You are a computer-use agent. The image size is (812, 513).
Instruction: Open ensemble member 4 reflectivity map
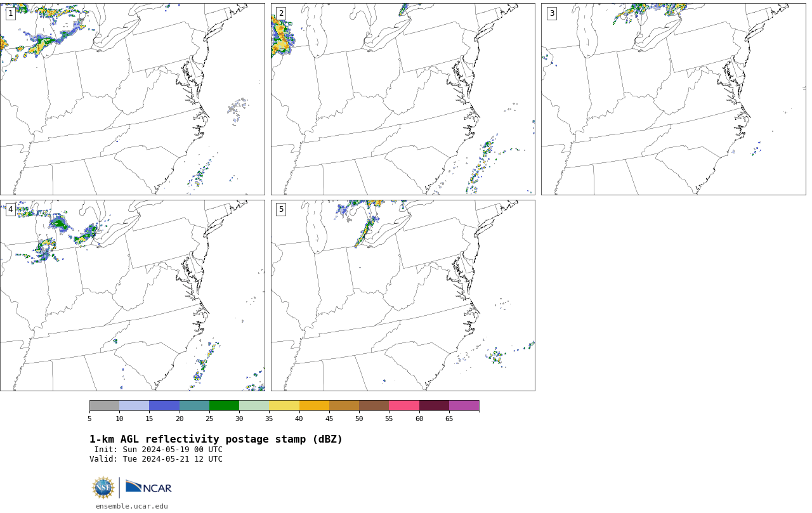click(x=132, y=295)
